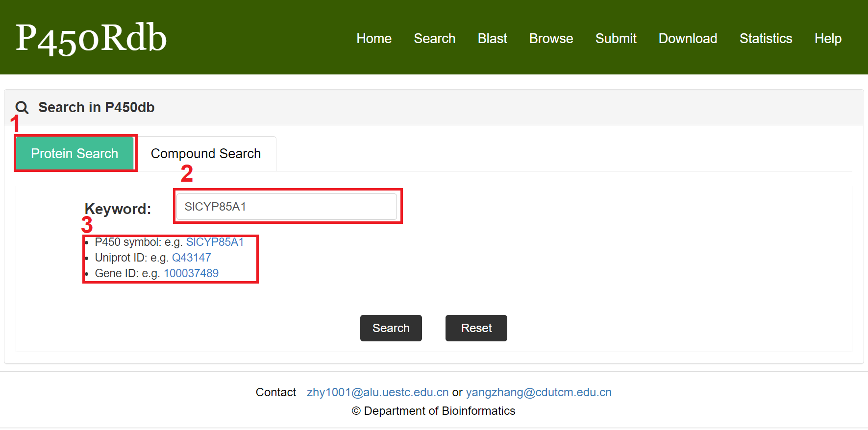Click the 100037489 Gene ID example
This screenshot has height=430, width=868.
pyautogui.click(x=191, y=273)
